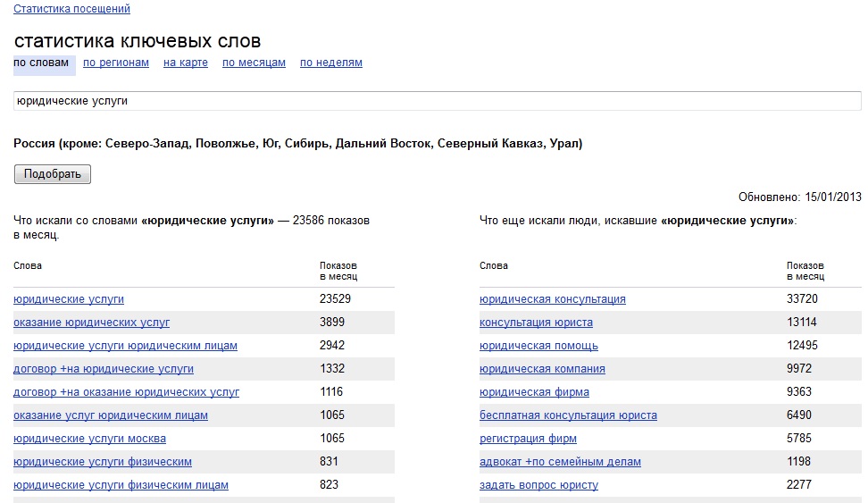The image size is (868, 503).
Task: Switch to по неделям view
Action: (x=331, y=63)
